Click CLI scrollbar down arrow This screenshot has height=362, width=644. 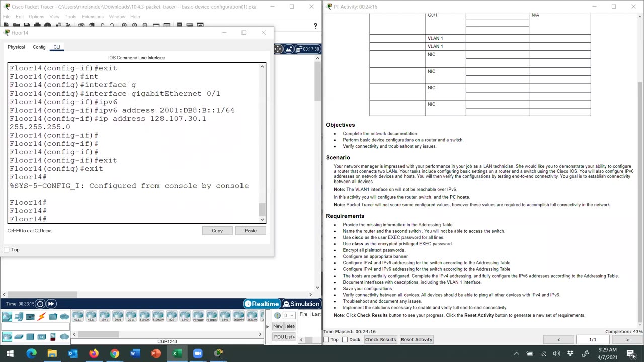pyautogui.click(x=262, y=220)
